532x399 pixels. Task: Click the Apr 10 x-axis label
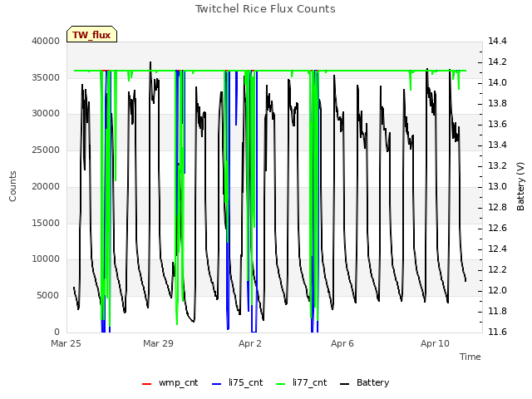point(435,343)
